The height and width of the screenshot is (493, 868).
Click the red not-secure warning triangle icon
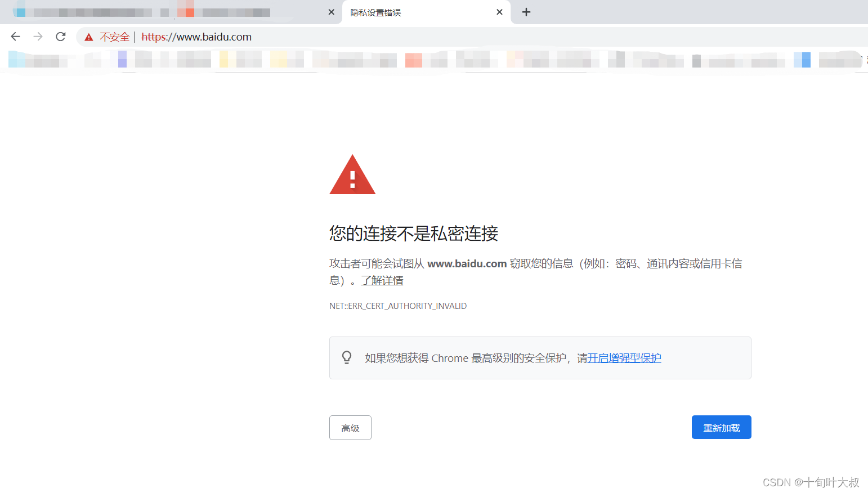pyautogui.click(x=89, y=37)
